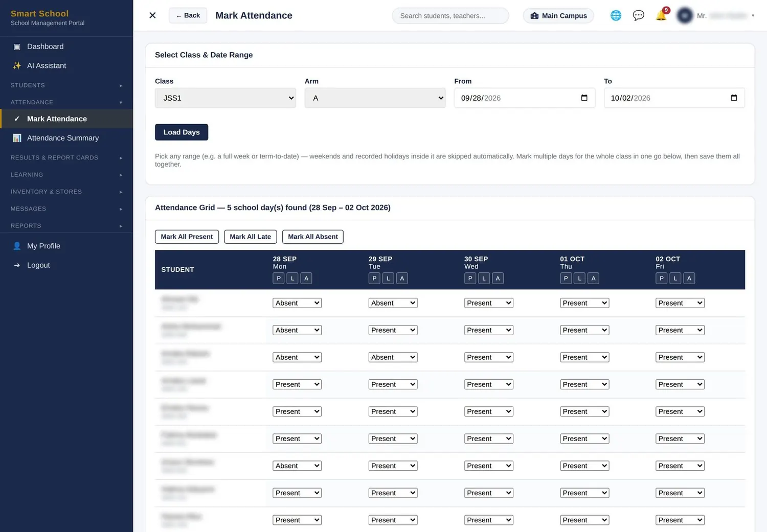The height and width of the screenshot is (532, 767).
Task: Open the To date calendar picker icon
Action: (x=734, y=98)
